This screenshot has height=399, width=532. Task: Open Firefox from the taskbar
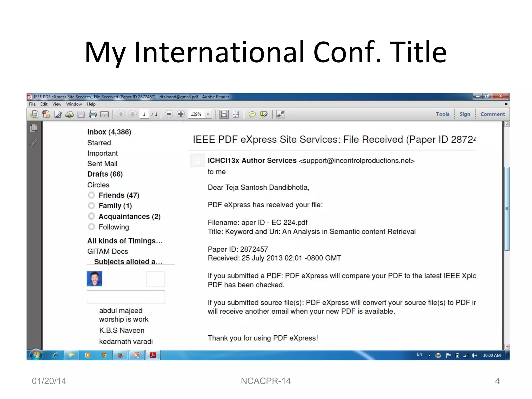click(120, 355)
